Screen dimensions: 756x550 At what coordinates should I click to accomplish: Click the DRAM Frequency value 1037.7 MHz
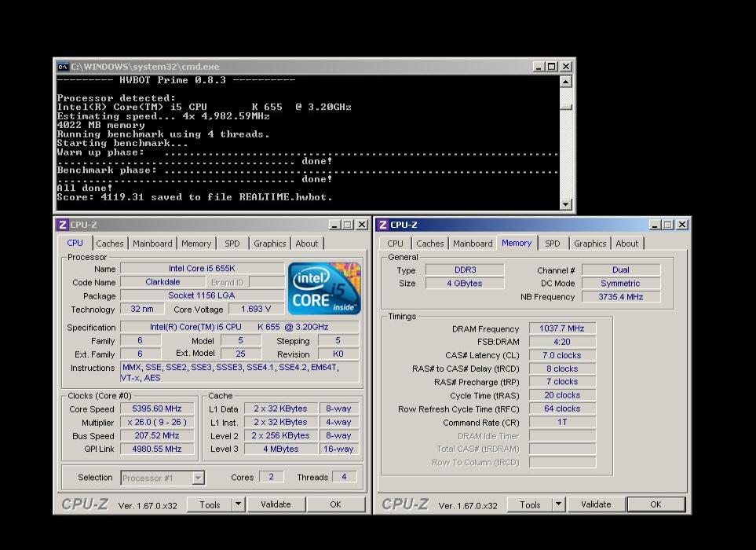561,328
